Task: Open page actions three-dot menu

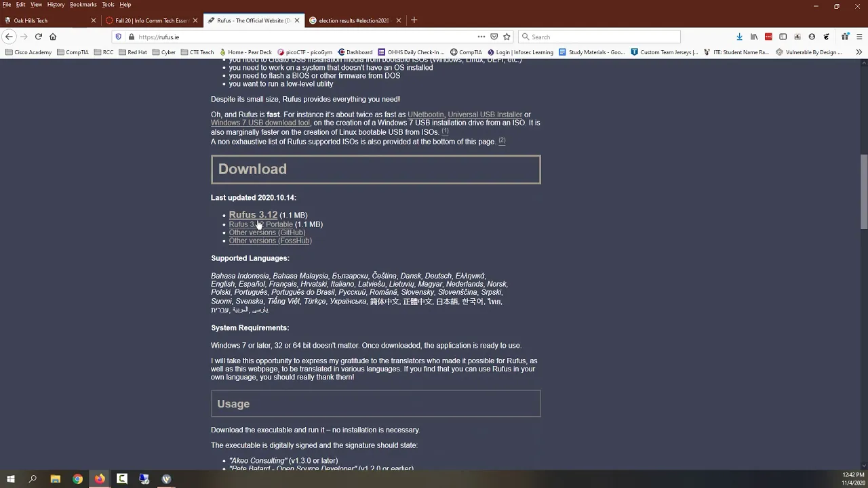Action: 481,37
